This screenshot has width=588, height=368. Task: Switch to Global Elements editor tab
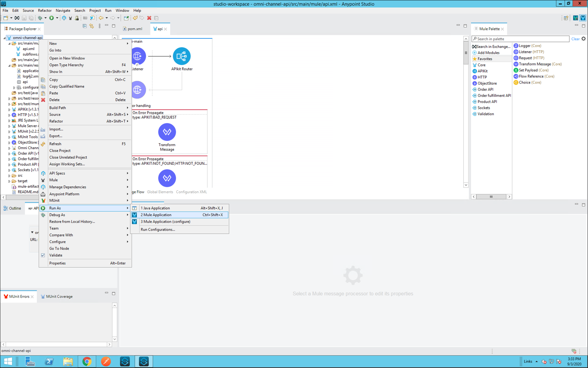click(x=160, y=192)
